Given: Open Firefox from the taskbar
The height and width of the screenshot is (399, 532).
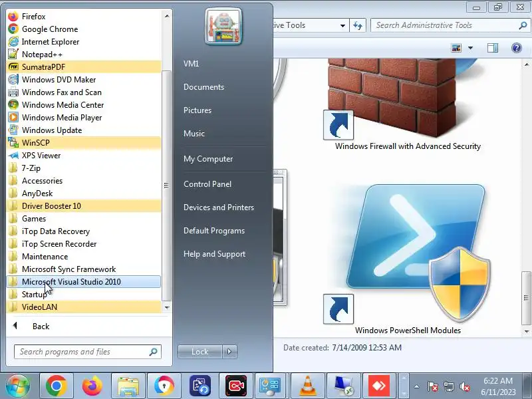Looking at the screenshot, I should (x=92, y=386).
